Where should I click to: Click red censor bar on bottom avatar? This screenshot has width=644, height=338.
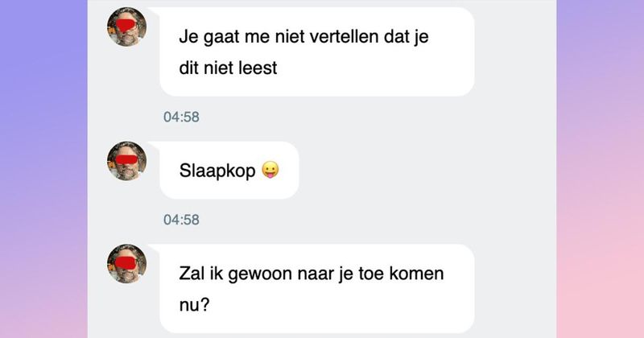click(126, 262)
